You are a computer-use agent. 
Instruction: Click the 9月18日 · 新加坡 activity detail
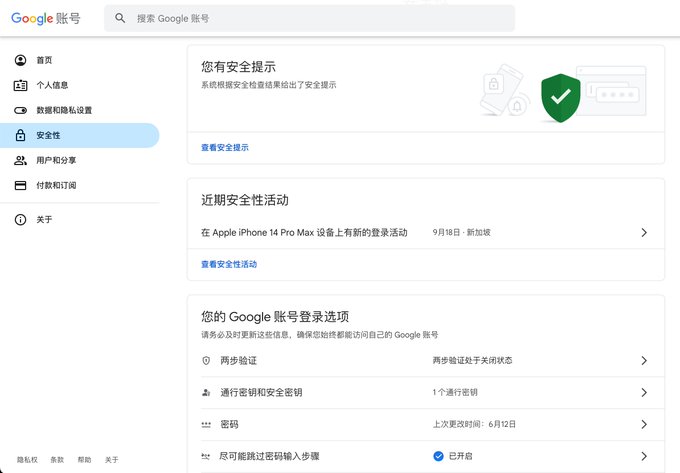click(x=461, y=232)
